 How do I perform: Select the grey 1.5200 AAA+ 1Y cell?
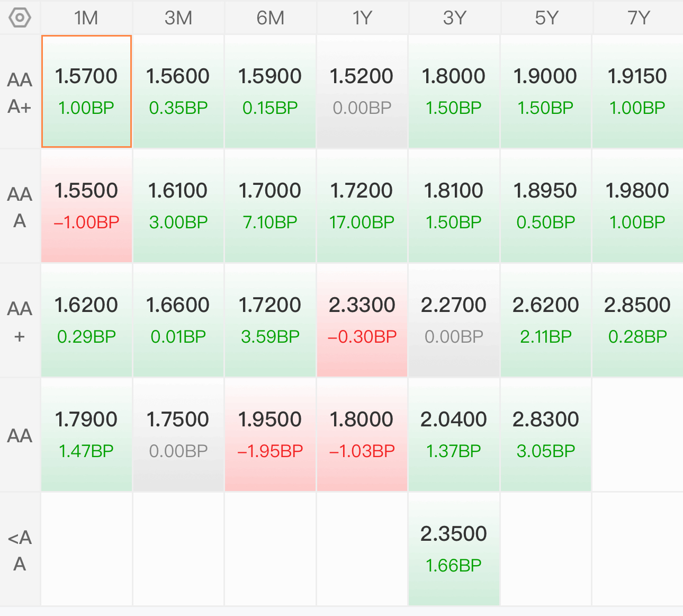pyautogui.click(x=362, y=92)
